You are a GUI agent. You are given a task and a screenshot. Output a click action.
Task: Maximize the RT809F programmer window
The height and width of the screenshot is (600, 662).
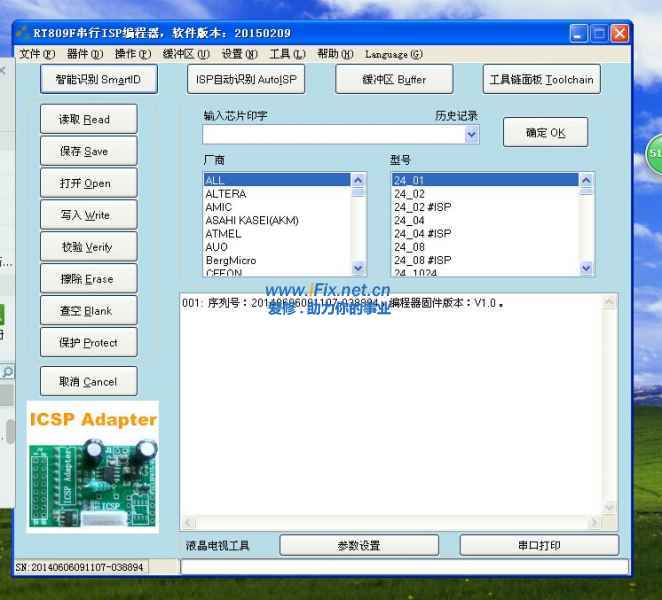click(x=599, y=33)
